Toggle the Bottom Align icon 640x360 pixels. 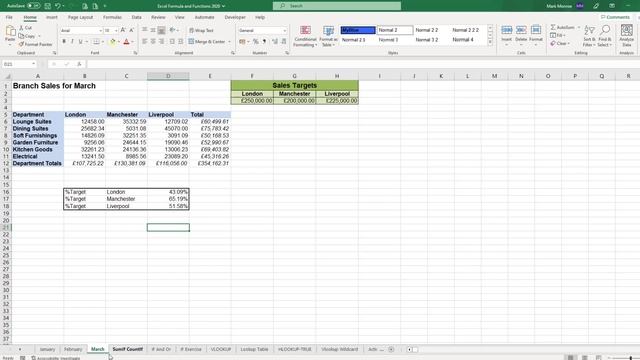pos(162,30)
